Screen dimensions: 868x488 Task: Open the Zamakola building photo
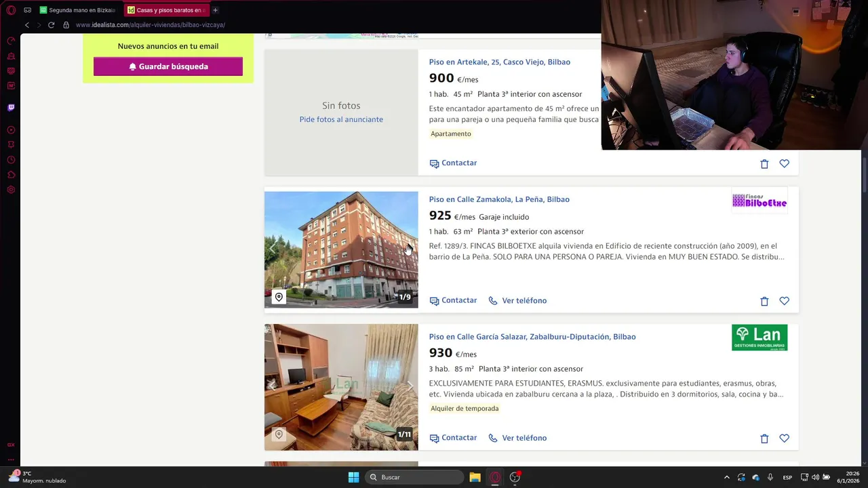[341, 249]
